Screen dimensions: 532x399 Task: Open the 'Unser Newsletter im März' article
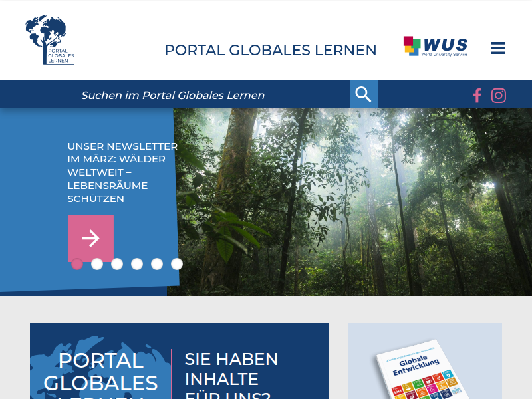121,172
